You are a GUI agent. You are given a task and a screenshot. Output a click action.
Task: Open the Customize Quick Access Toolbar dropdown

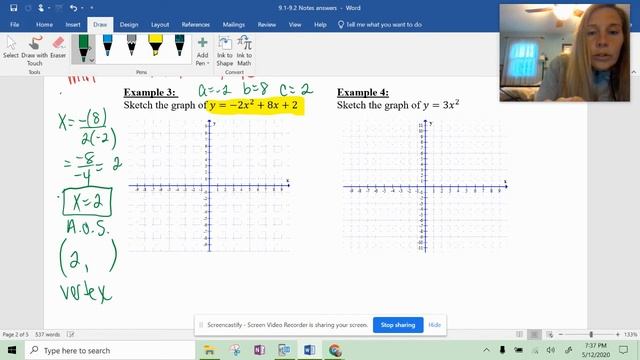click(92, 8)
